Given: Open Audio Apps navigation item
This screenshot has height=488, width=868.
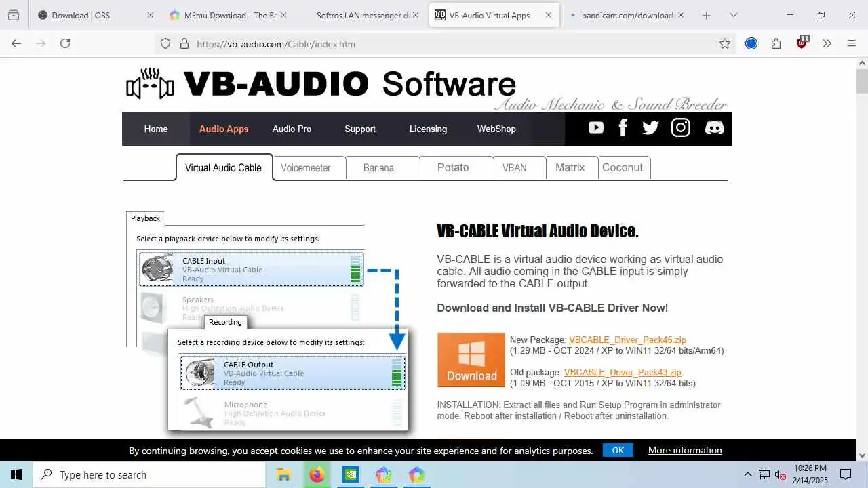Looking at the screenshot, I should pos(224,129).
